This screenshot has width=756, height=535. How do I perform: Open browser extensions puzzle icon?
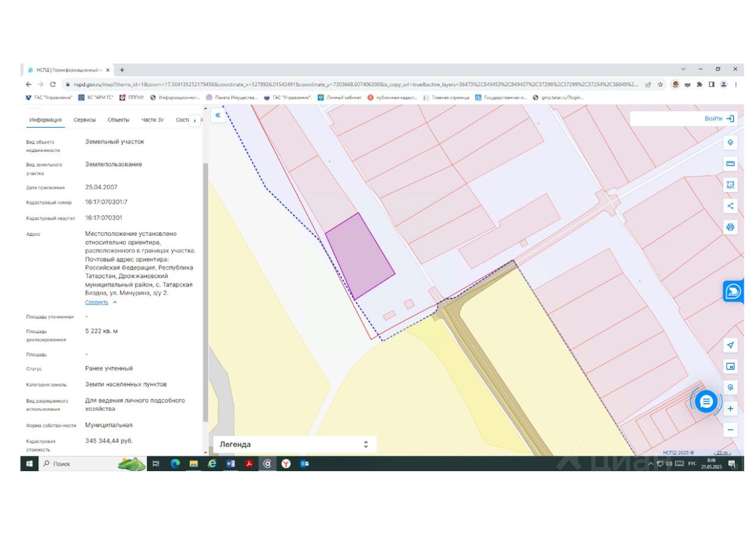tap(699, 85)
